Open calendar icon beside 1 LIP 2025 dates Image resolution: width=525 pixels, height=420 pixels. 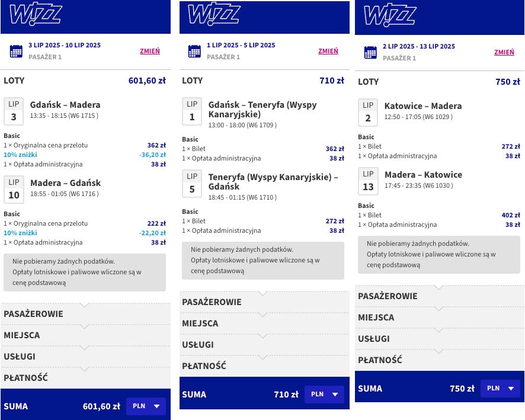click(x=194, y=51)
